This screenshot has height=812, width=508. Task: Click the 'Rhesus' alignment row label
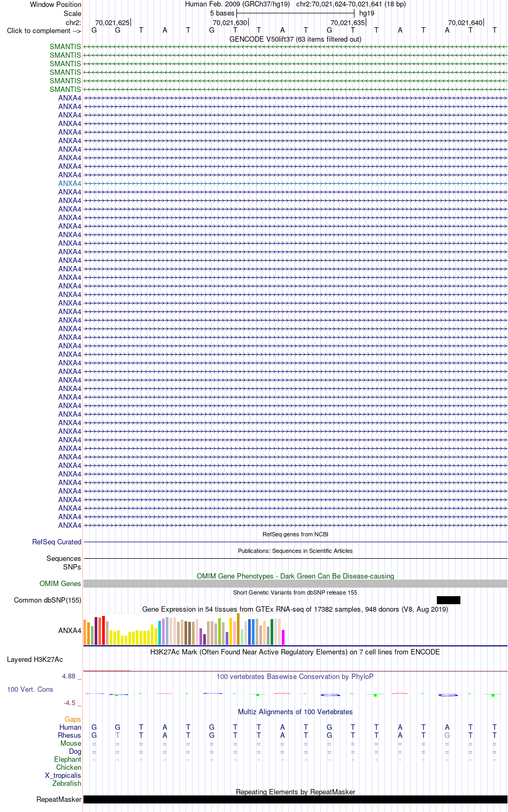(70, 735)
